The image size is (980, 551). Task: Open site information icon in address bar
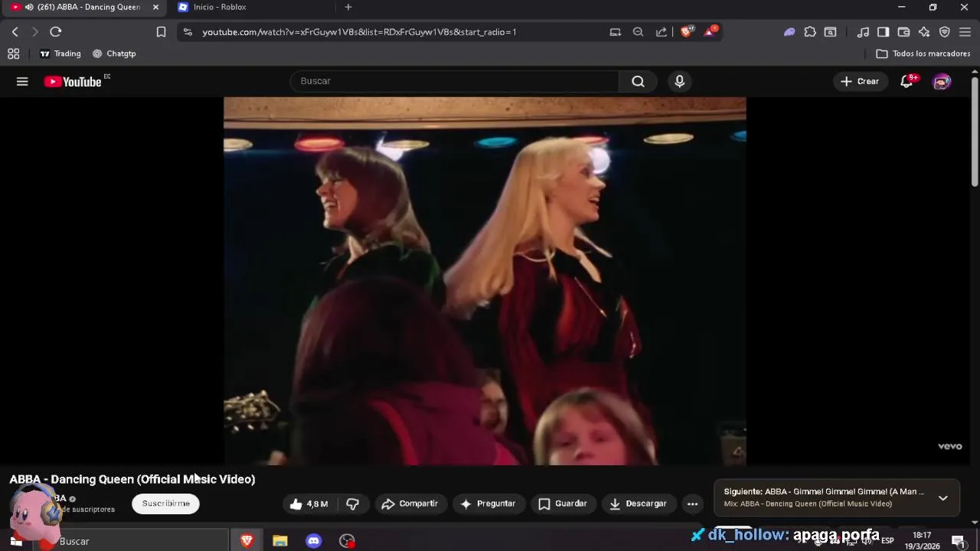click(188, 32)
